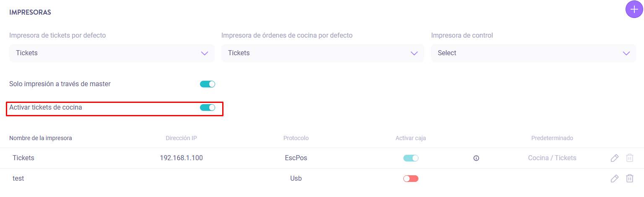
Task: Open the Impresora de control Select dropdown
Action: 533,53
